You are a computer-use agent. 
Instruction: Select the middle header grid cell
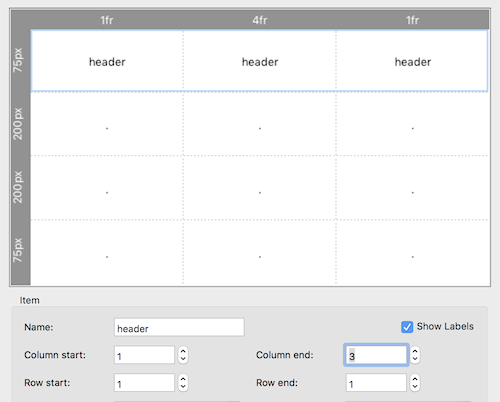(x=260, y=61)
